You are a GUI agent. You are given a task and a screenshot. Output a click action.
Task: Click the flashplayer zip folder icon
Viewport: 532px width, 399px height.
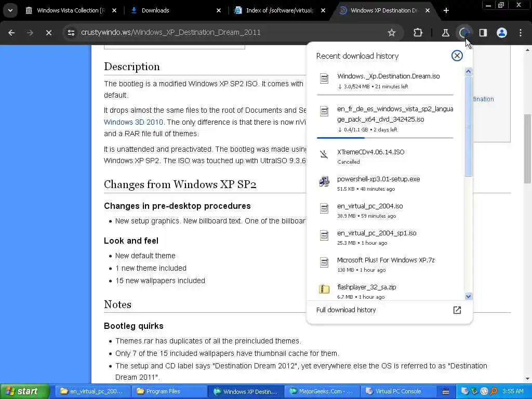324,289
